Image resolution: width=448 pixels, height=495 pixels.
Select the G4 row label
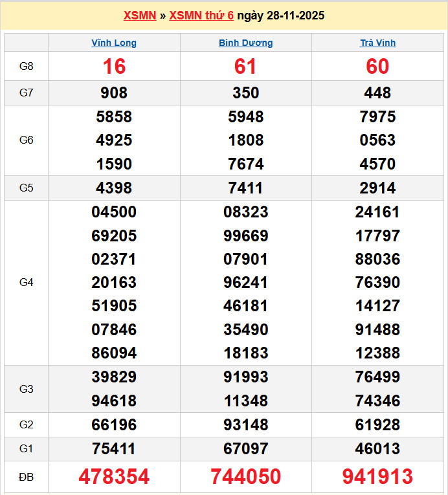26,282
